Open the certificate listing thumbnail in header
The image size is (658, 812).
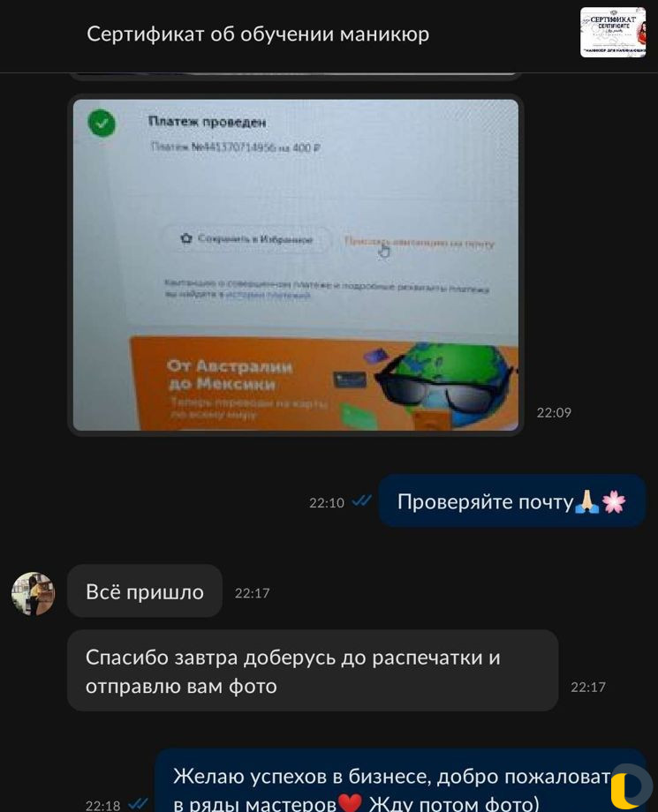tap(613, 32)
